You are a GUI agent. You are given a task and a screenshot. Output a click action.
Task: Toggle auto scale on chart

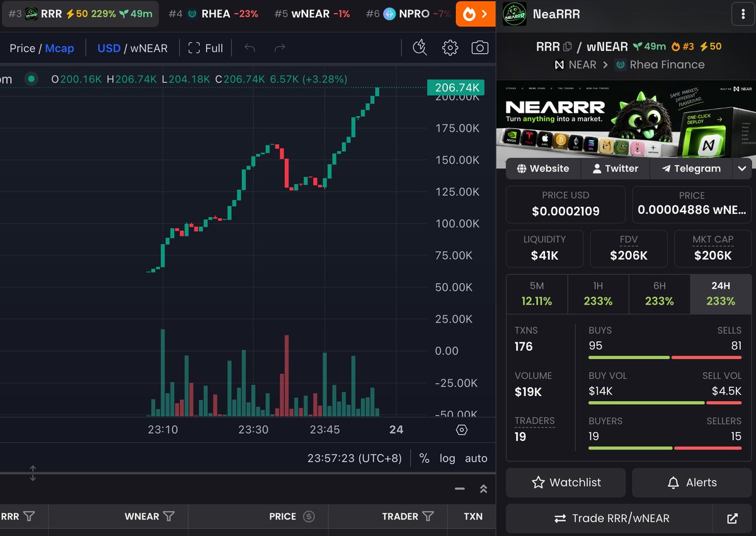[x=476, y=458]
